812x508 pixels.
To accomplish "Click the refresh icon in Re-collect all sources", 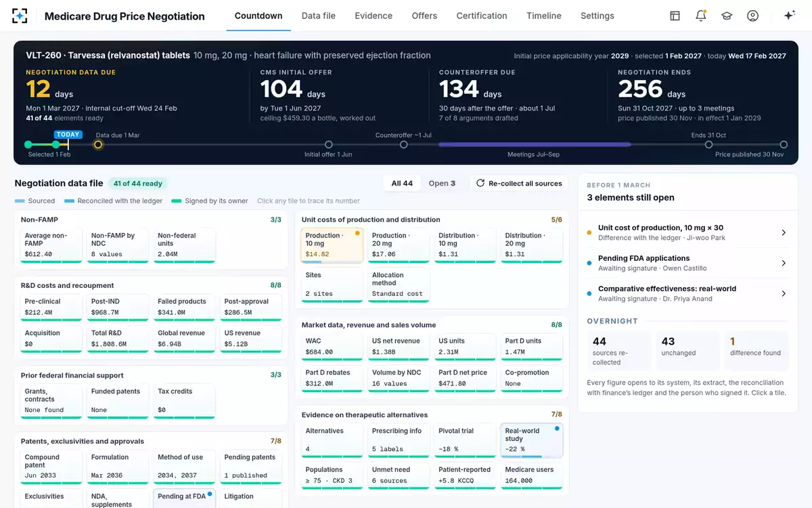I will (480, 183).
